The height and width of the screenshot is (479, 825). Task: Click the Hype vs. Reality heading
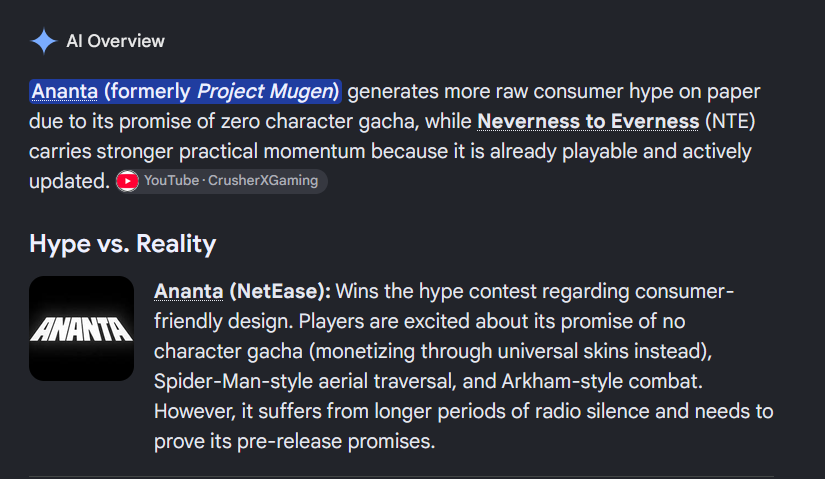123,244
